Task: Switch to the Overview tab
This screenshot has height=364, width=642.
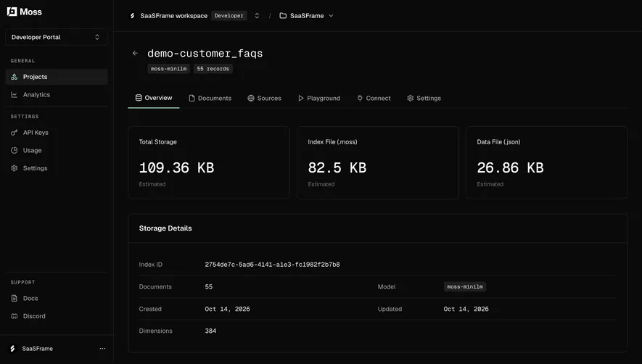Action: coord(154,98)
